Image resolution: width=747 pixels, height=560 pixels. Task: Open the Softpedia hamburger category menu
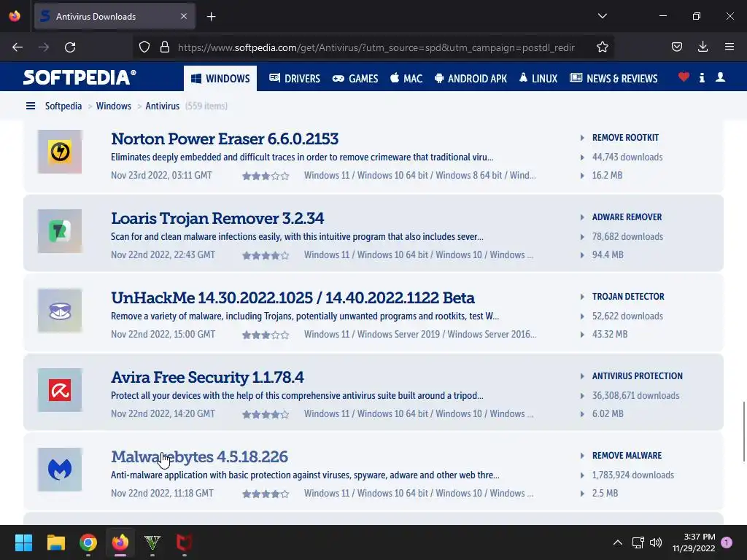click(31, 106)
